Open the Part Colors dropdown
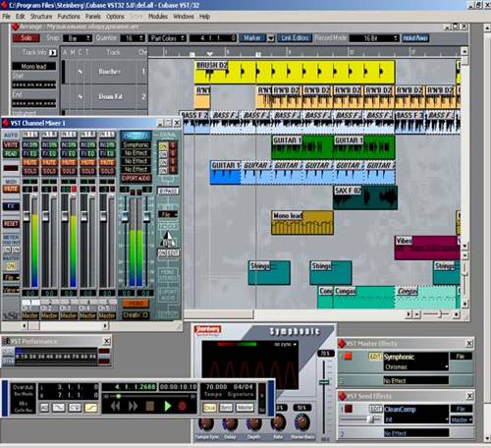The width and height of the screenshot is (491, 448). (x=167, y=38)
